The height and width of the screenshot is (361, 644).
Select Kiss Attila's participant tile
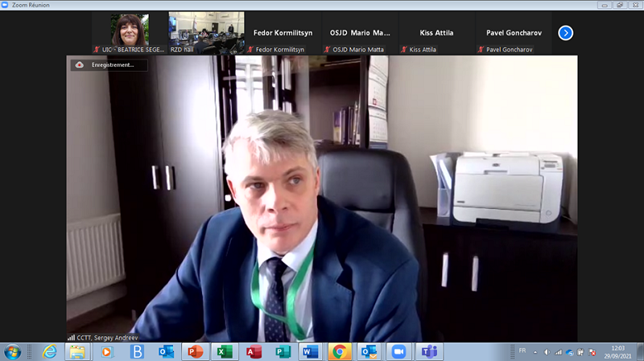coord(436,34)
